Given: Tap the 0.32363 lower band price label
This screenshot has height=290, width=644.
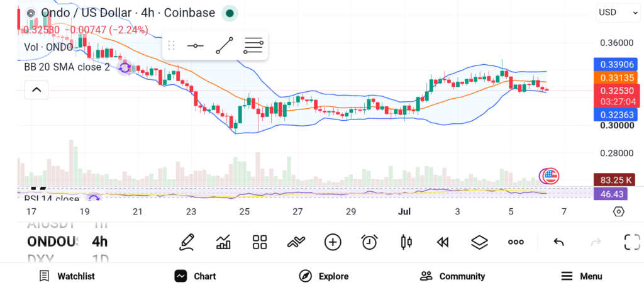Looking at the screenshot, I should tap(615, 114).
